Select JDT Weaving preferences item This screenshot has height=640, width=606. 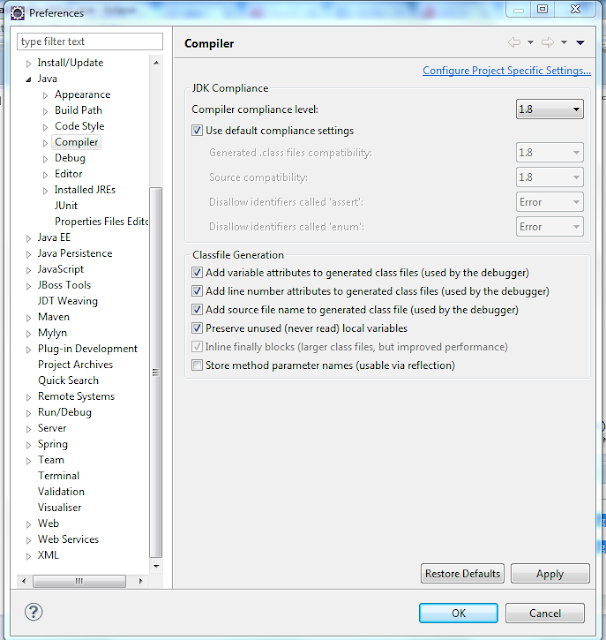point(67,301)
